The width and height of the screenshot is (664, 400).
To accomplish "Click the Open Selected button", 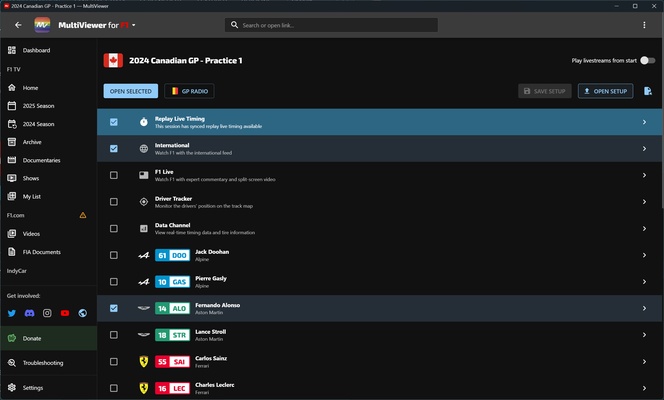I will (130, 91).
